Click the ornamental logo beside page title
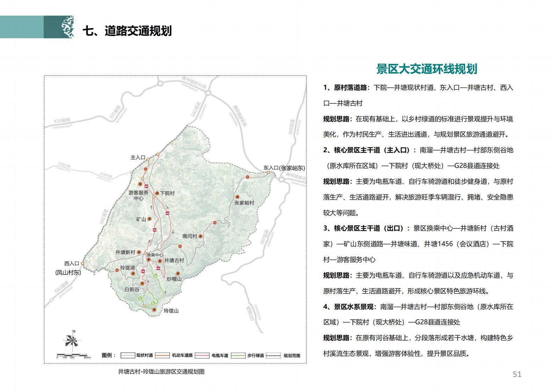555x392 pixels. point(67,27)
